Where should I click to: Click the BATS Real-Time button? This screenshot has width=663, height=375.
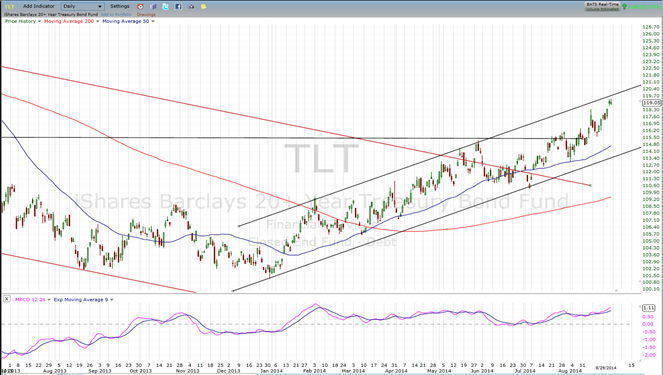[603, 4]
